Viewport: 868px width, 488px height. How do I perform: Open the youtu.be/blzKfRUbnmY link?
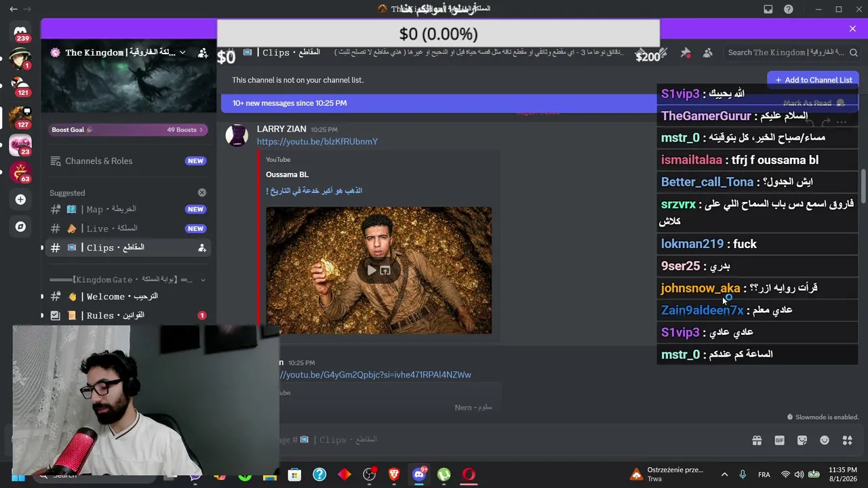click(317, 142)
